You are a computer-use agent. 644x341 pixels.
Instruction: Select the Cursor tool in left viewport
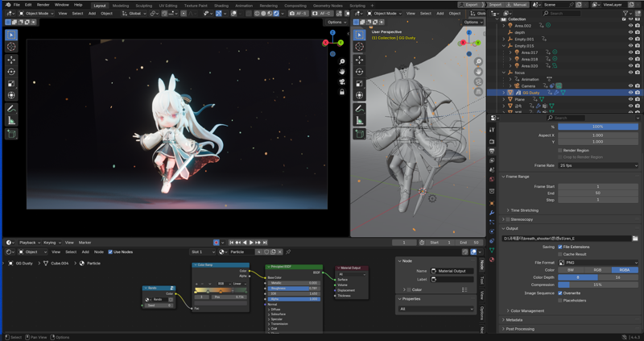click(x=11, y=47)
